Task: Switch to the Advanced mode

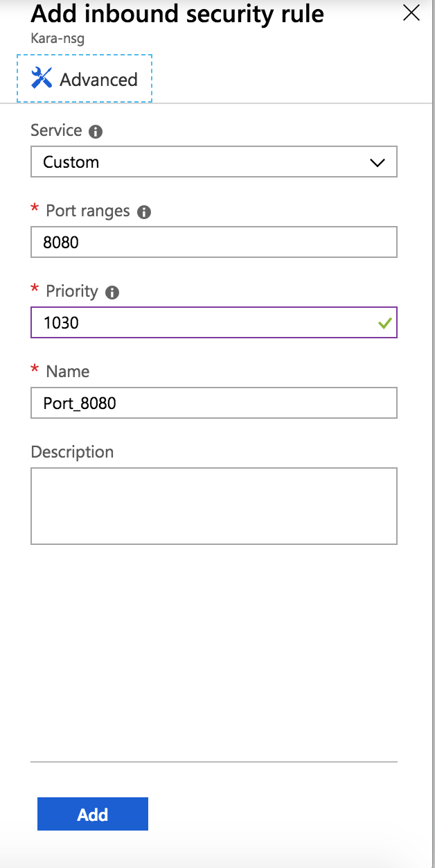Action: [83, 78]
